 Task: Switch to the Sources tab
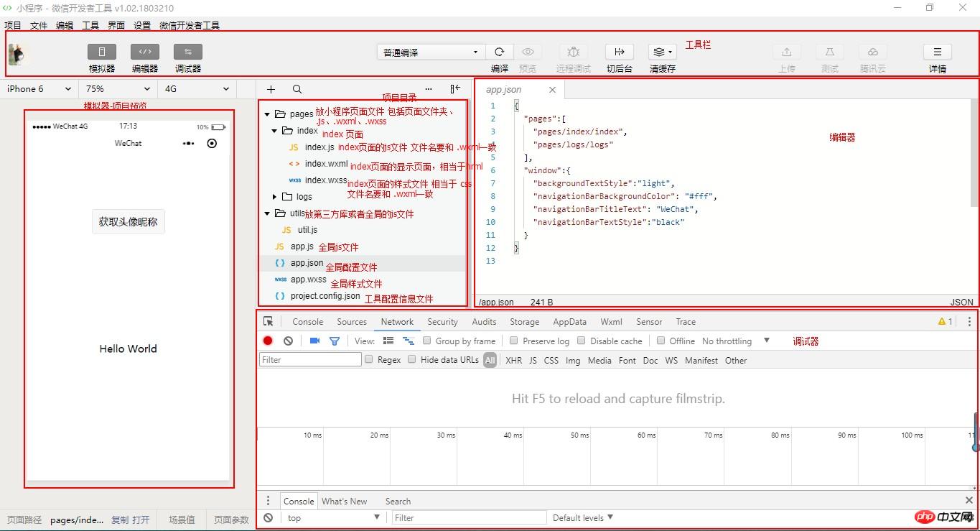(352, 322)
